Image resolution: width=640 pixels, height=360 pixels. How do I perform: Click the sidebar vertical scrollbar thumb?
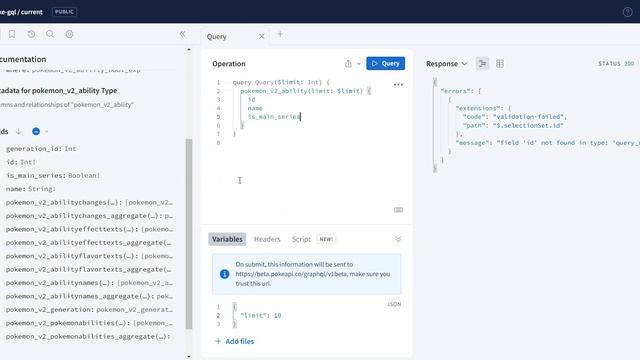[189, 234]
